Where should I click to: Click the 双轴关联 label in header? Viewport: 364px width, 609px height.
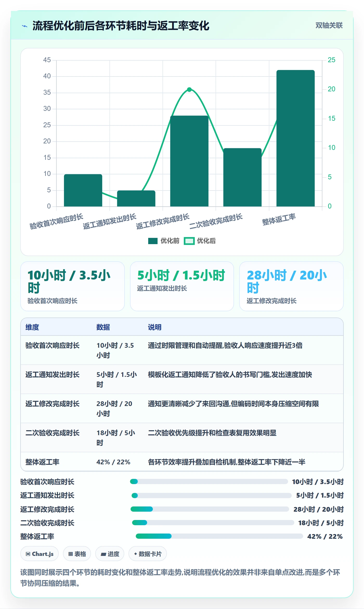329,26
